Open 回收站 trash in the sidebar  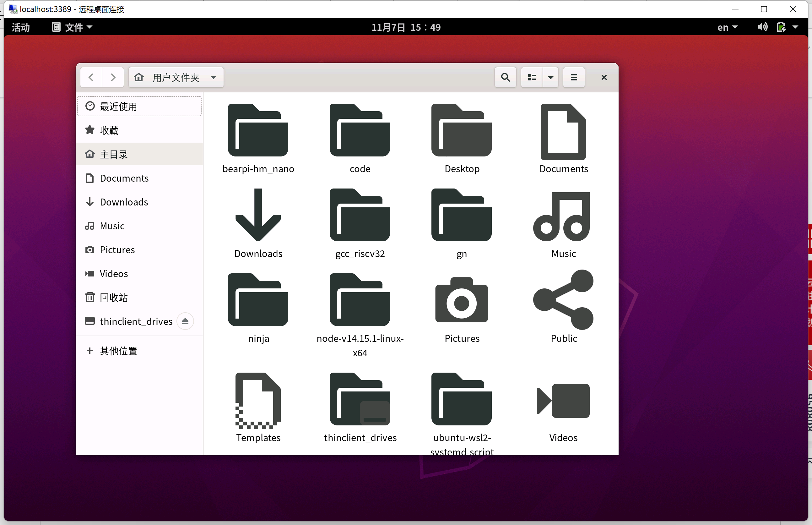click(113, 298)
